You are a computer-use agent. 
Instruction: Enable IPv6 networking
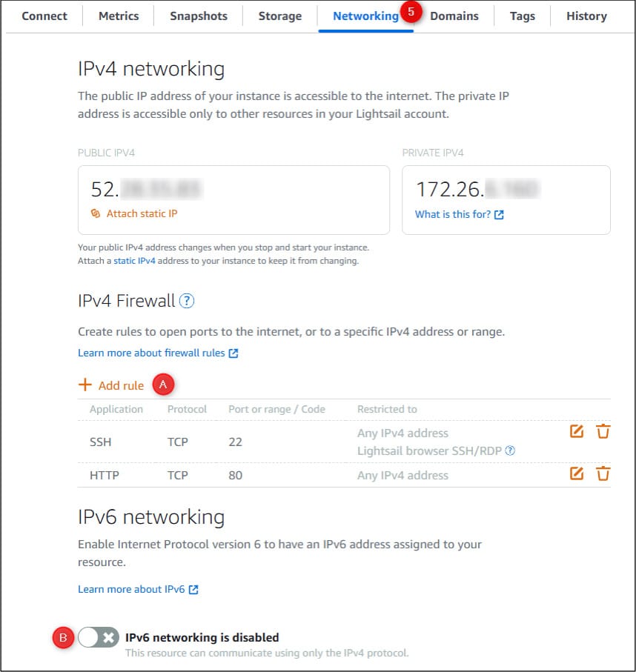click(97, 637)
